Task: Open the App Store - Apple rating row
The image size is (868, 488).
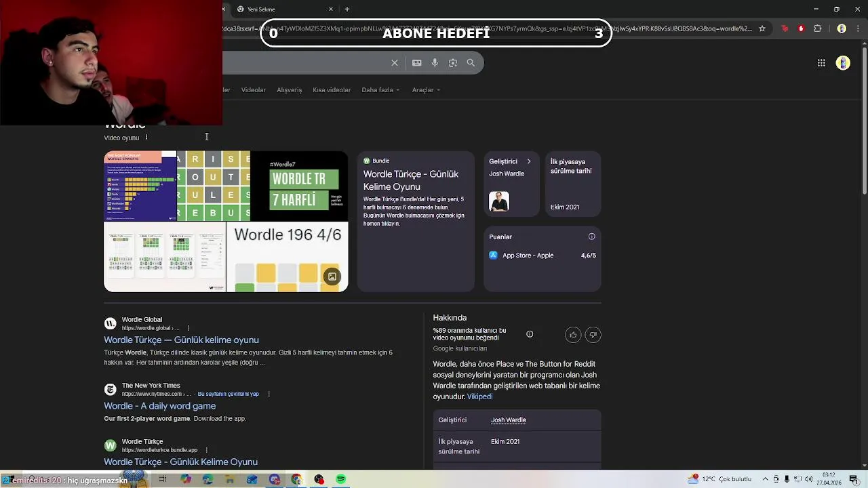Action: click(x=542, y=256)
